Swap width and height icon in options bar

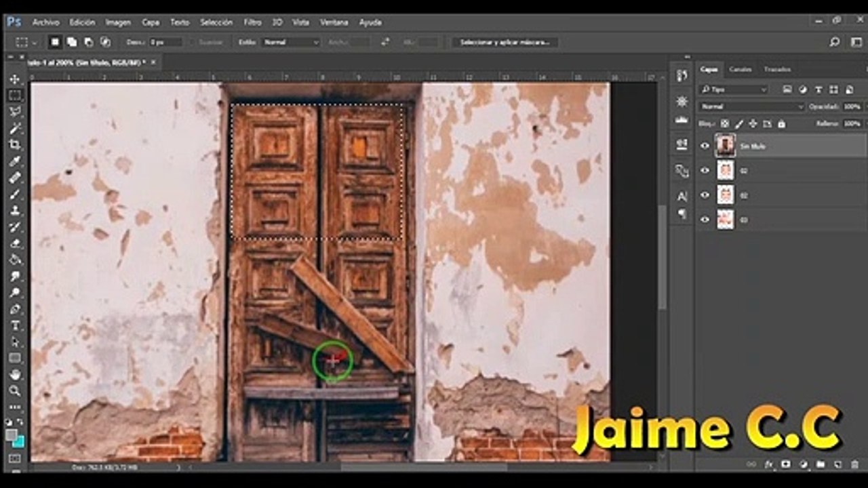tap(385, 42)
